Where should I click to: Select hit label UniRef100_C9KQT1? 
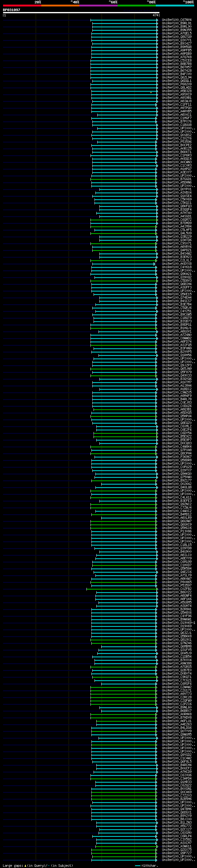tap(177, 677)
